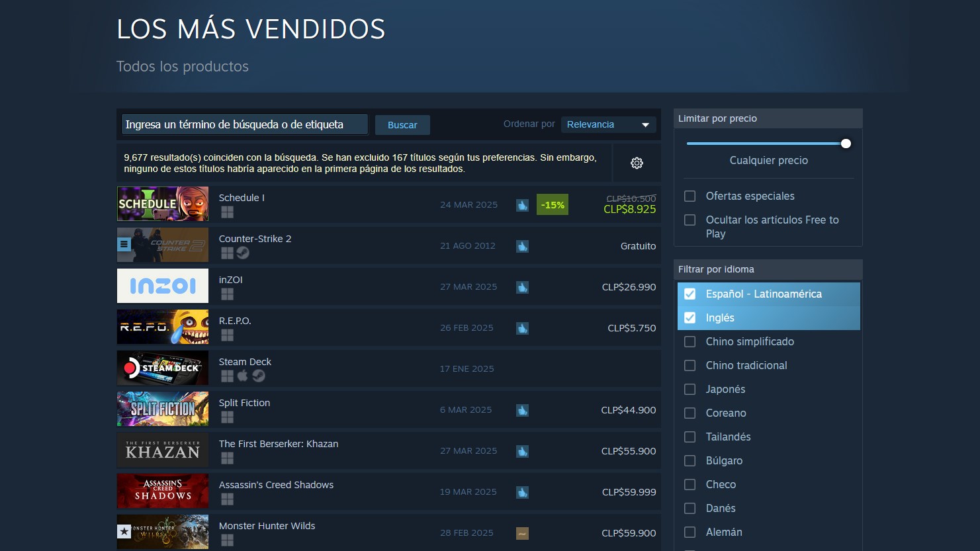The image size is (980, 551).
Task: Check Tailandés language filter
Action: pyautogui.click(x=690, y=437)
